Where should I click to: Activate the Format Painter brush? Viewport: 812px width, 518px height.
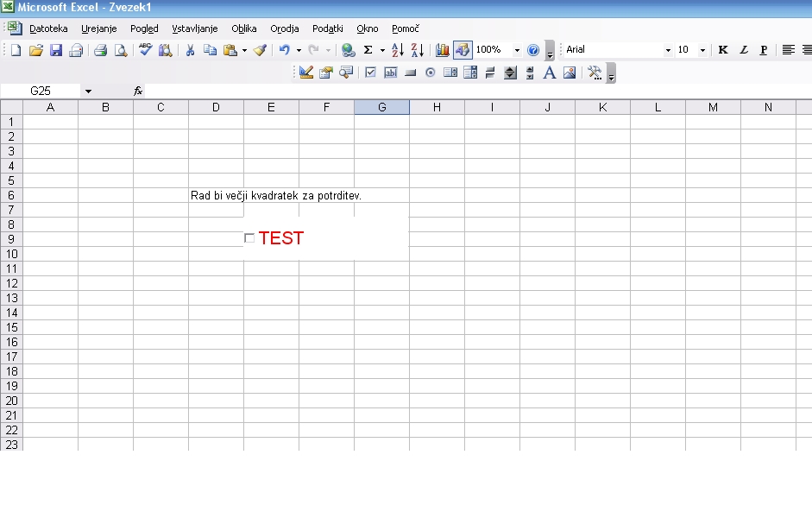pos(260,50)
